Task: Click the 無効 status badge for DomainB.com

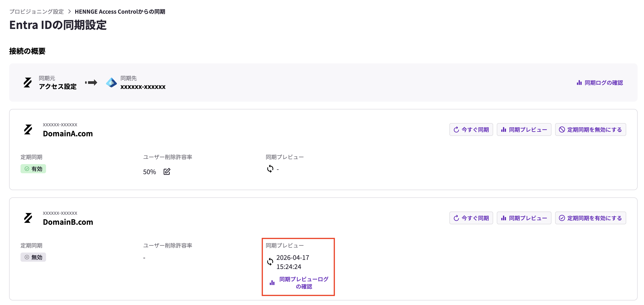Action: (33, 257)
